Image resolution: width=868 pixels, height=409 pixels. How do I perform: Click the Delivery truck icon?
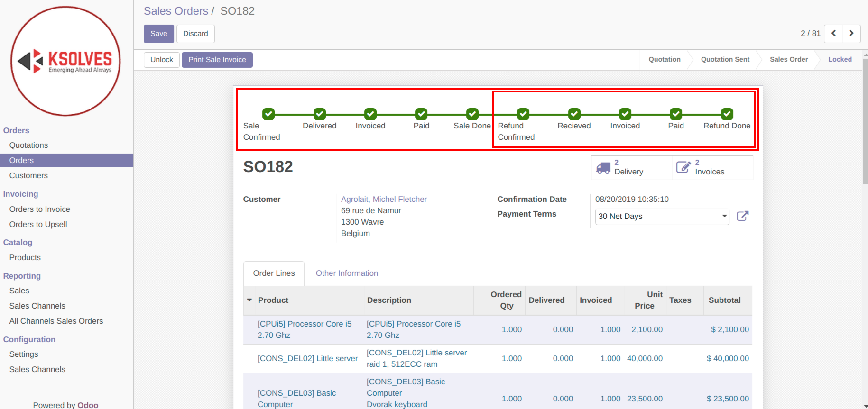click(603, 168)
